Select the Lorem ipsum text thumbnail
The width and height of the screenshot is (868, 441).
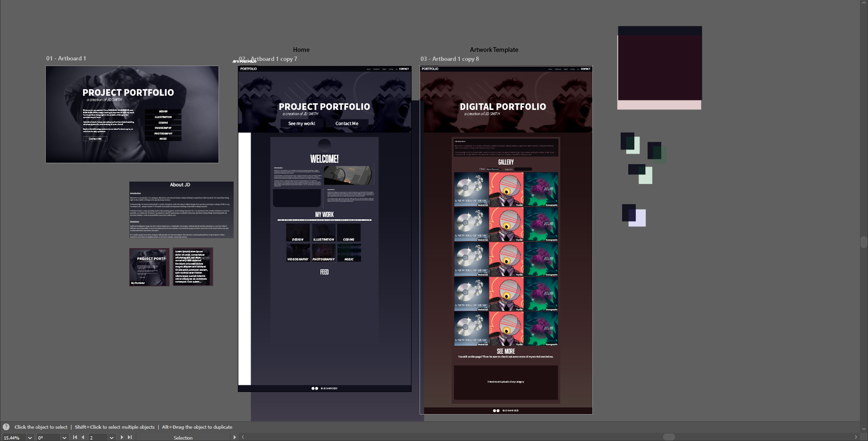coord(193,267)
